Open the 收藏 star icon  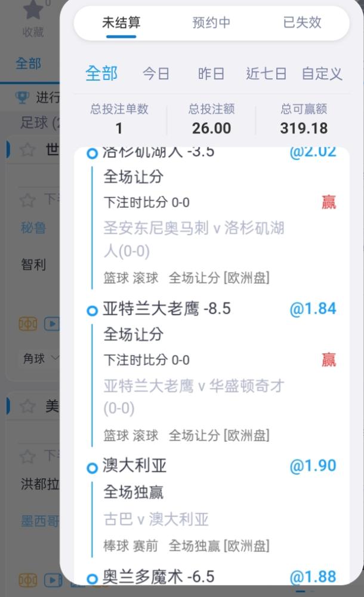tap(33, 10)
